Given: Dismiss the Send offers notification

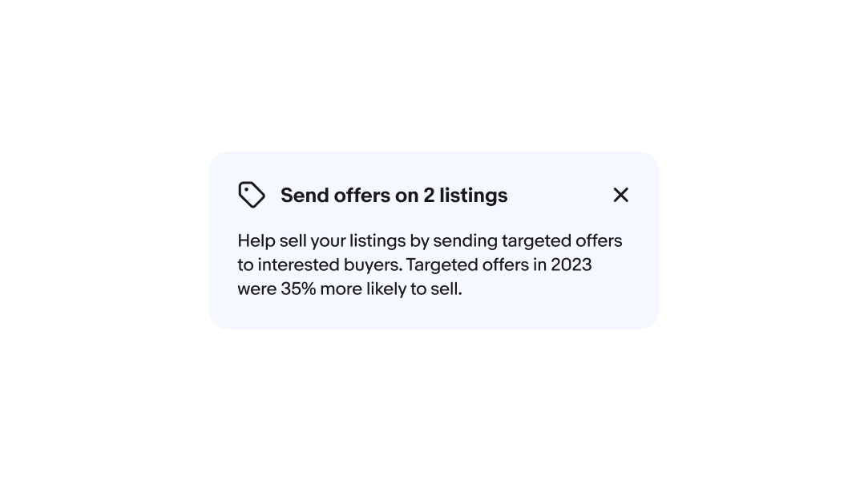Looking at the screenshot, I should [621, 195].
